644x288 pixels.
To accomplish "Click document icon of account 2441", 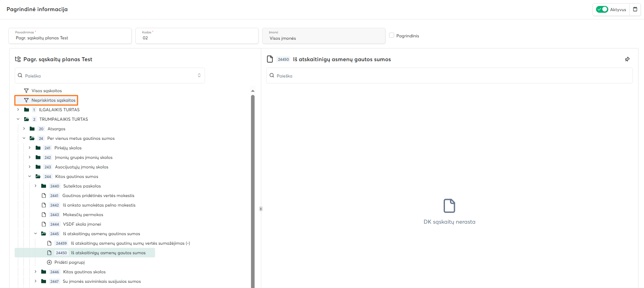I will tap(44, 195).
